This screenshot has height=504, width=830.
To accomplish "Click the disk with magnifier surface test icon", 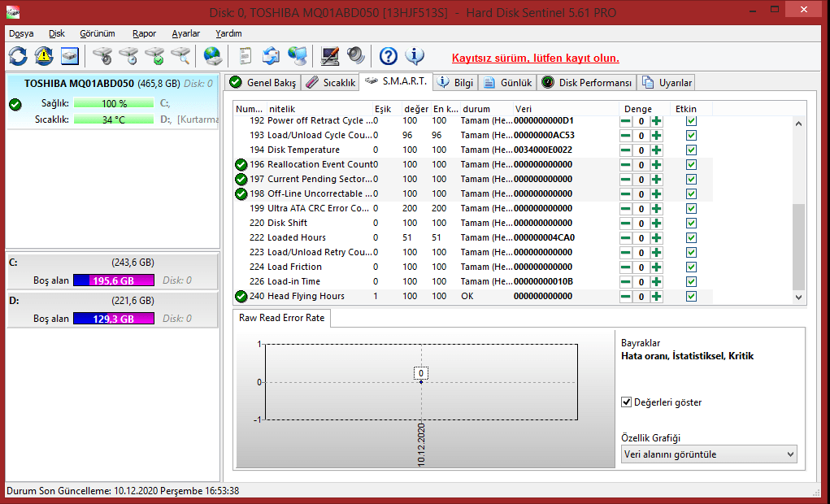I will 180,55.
